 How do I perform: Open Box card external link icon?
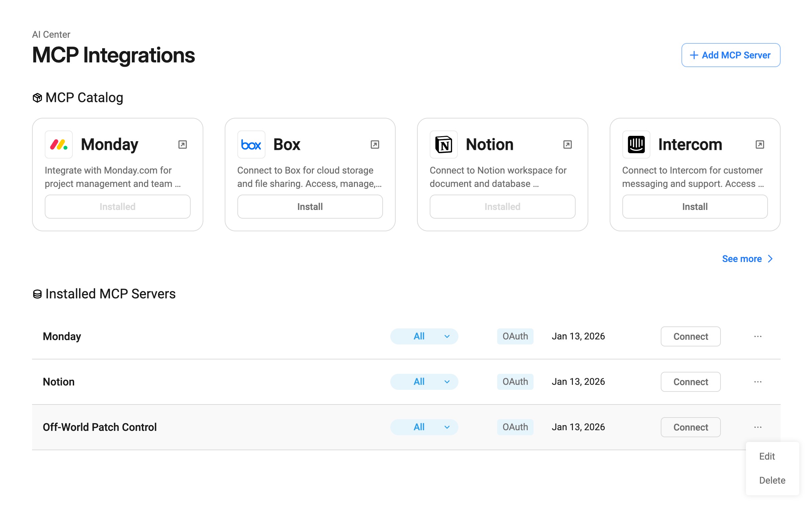click(x=375, y=145)
